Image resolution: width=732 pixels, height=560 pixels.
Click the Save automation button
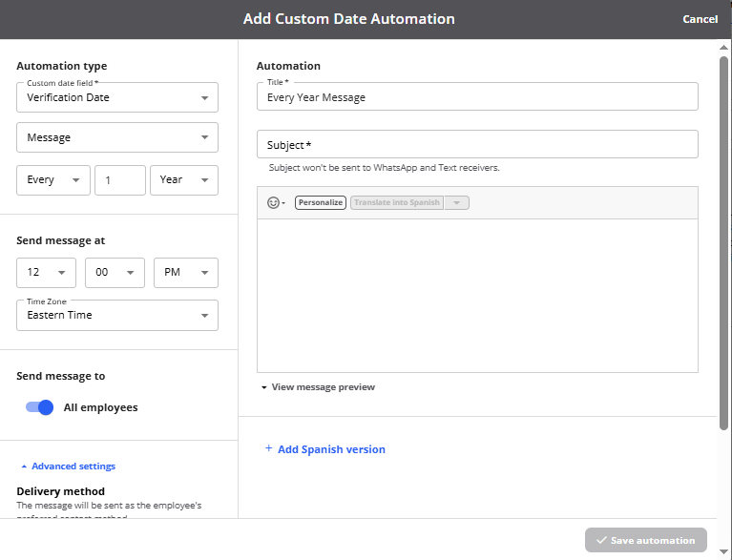pyautogui.click(x=646, y=540)
